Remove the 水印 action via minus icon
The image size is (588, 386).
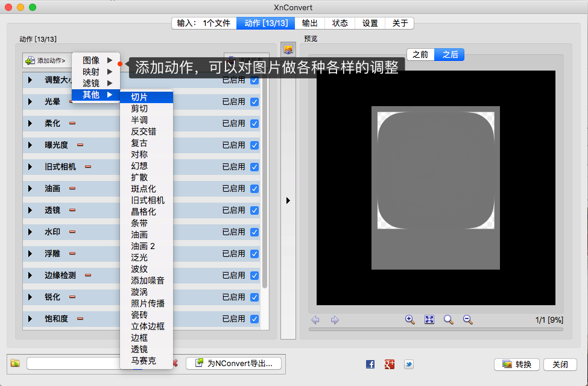(x=72, y=232)
